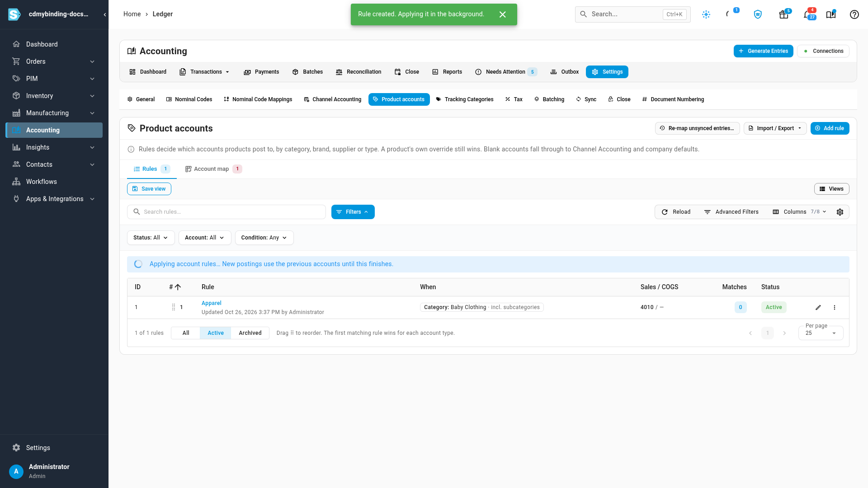Toggle the Filters panel button

tap(353, 212)
